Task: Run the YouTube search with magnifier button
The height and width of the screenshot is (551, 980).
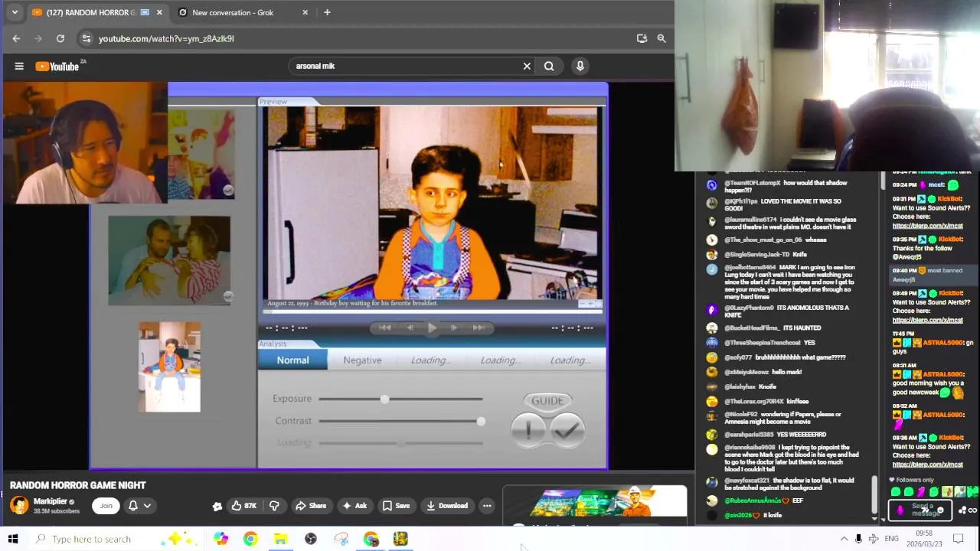Action: [x=549, y=66]
